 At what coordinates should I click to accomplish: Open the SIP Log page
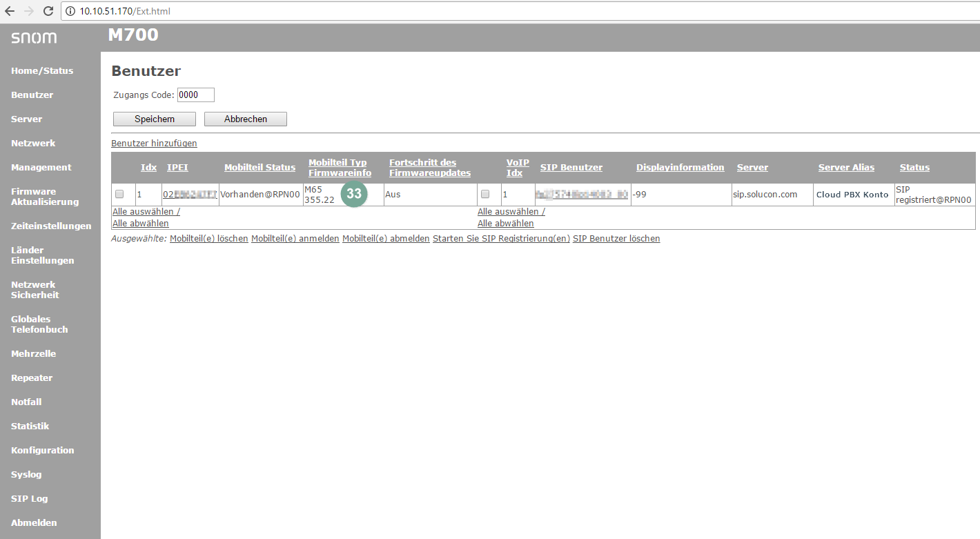click(x=29, y=499)
